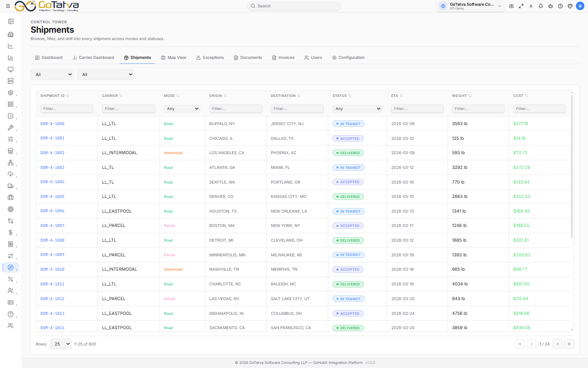Open the swap arrows sidebar icon
The height and width of the screenshot is (368, 588).
(11, 256)
